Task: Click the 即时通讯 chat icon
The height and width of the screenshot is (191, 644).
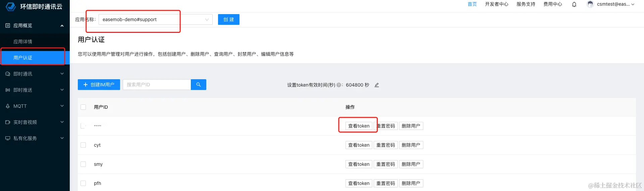Action: click(8, 74)
